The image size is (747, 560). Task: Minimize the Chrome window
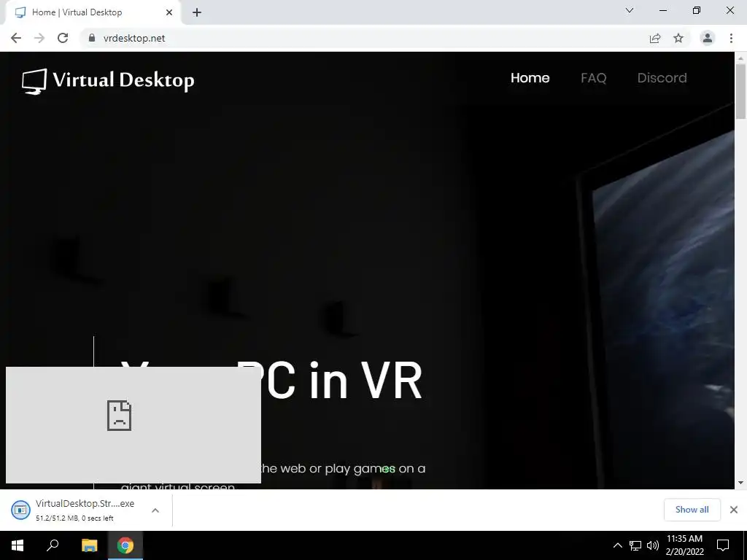(x=662, y=10)
